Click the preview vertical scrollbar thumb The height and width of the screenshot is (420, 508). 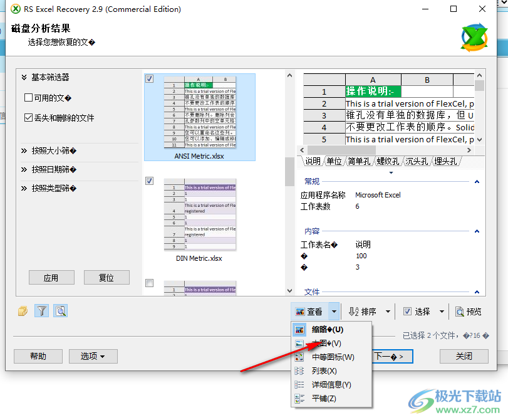click(479, 86)
